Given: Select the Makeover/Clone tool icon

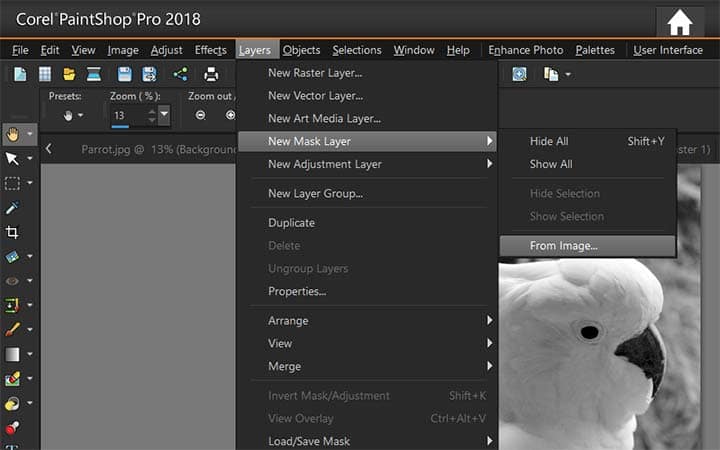Looking at the screenshot, I should [12, 305].
